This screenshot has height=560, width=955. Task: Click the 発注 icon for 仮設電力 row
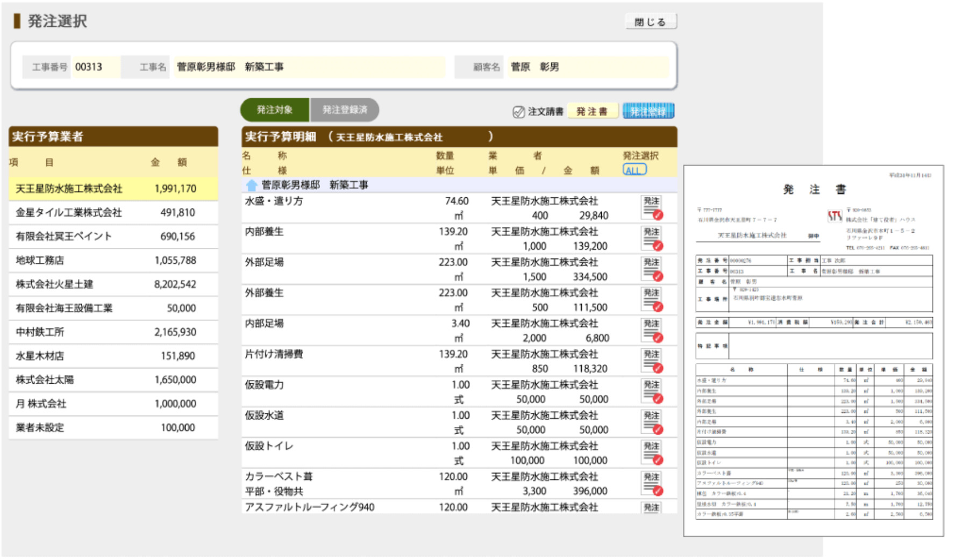pos(652,391)
